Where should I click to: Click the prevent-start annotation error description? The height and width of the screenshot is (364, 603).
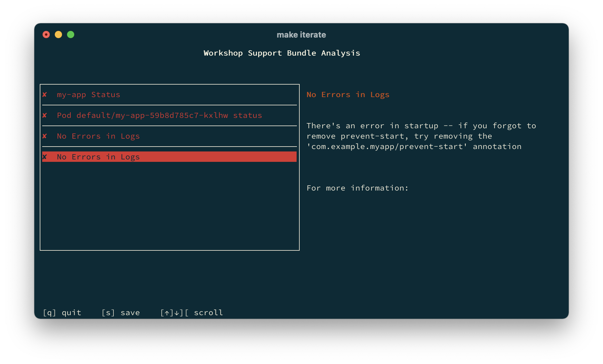coord(421,136)
